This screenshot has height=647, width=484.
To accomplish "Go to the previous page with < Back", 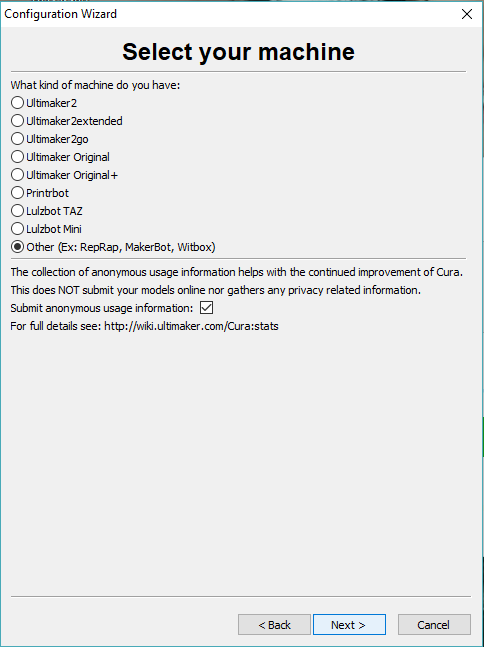I will click(274, 625).
